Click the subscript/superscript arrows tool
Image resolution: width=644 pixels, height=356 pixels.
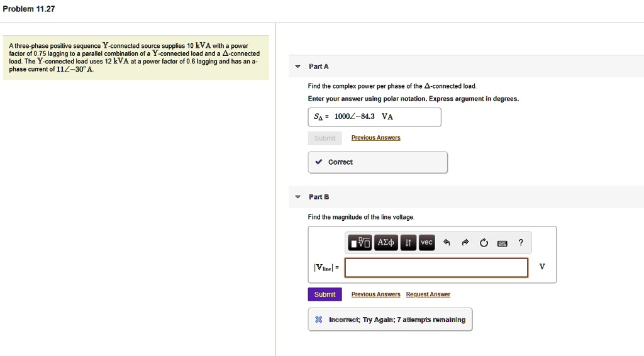click(x=408, y=243)
